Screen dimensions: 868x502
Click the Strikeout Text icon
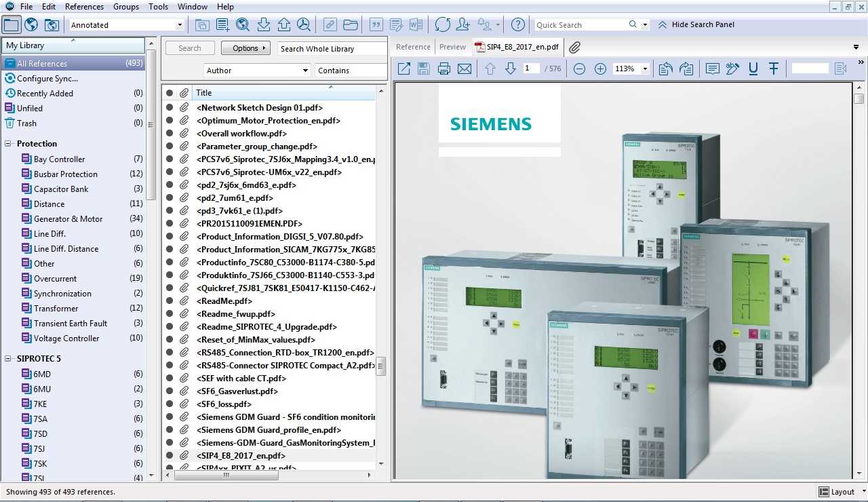click(x=773, y=69)
